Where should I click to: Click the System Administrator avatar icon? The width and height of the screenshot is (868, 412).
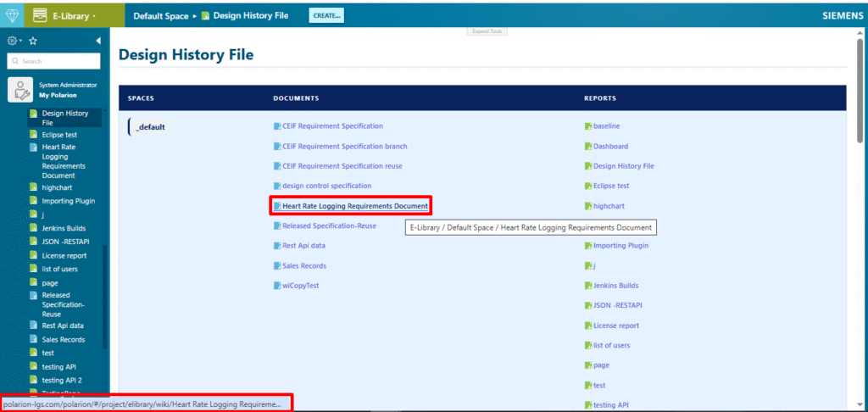[20, 90]
